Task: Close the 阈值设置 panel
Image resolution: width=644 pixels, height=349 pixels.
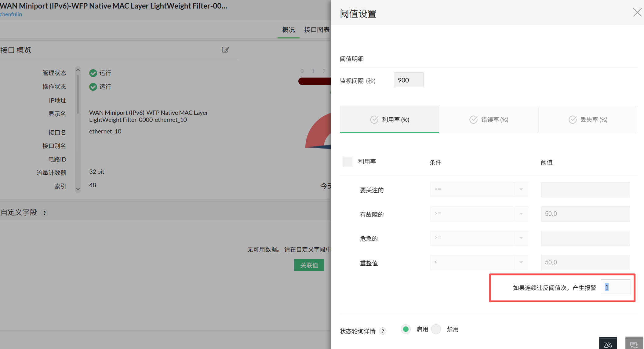Action: pyautogui.click(x=637, y=13)
